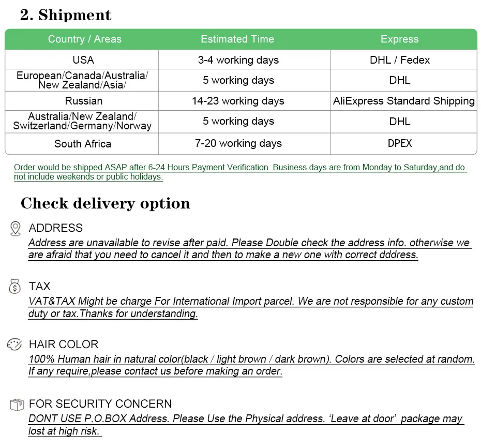The width and height of the screenshot is (481, 448).
Task: Click the Russian country cell
Action: click(x=83, y=101)
